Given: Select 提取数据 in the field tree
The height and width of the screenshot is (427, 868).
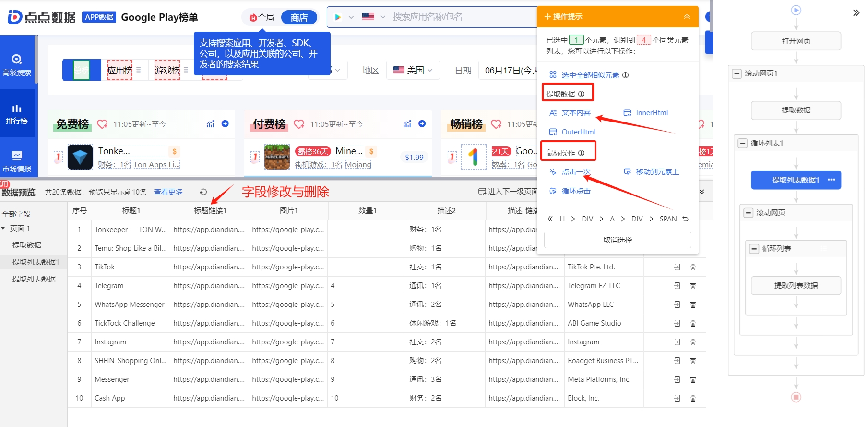Looking at the screenshot, I should pos(27,245).
